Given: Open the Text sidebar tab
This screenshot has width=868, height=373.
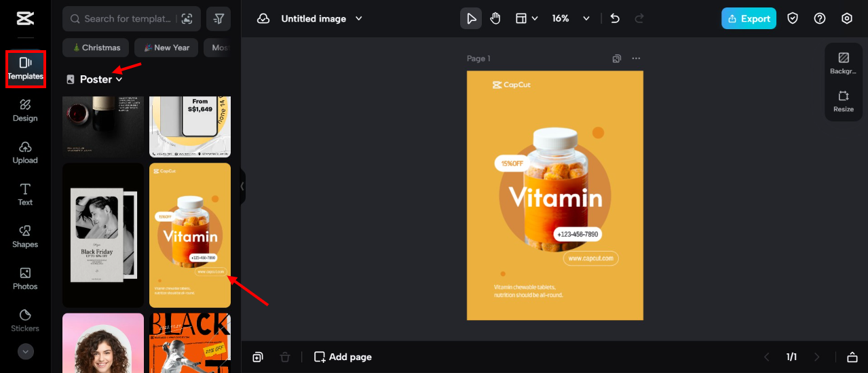Looking at the screenshot, I should click(25, 195).
